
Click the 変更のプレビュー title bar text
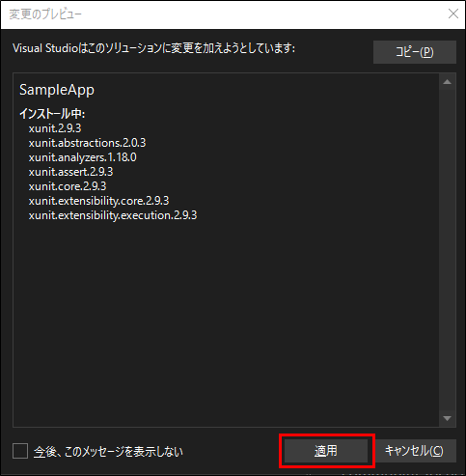[45, 14]
